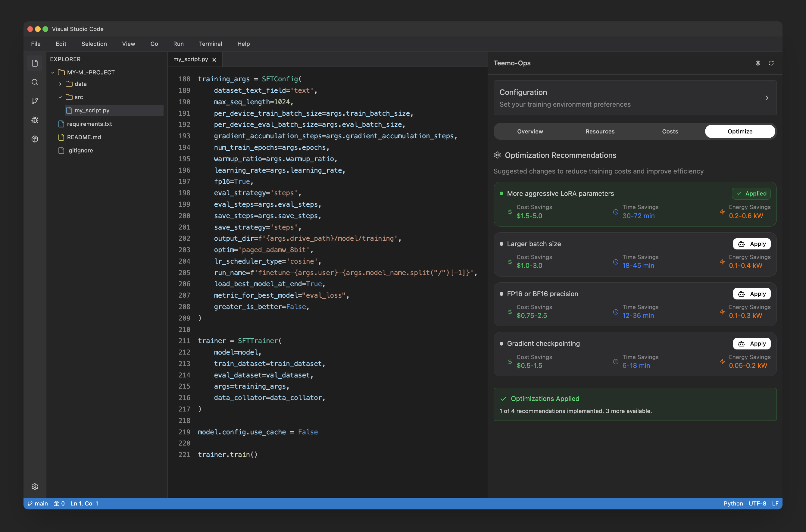Click the lightning icon in LoRA parameters card

point(722,212)
